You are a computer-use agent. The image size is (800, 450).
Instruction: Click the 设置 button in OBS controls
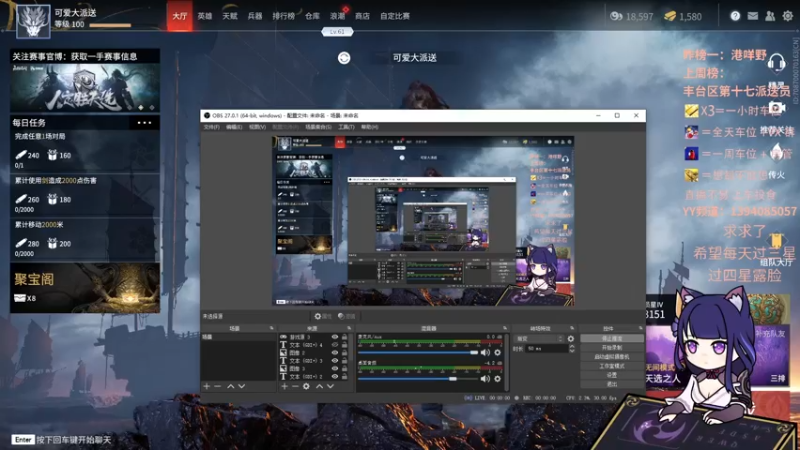point(612,375)
